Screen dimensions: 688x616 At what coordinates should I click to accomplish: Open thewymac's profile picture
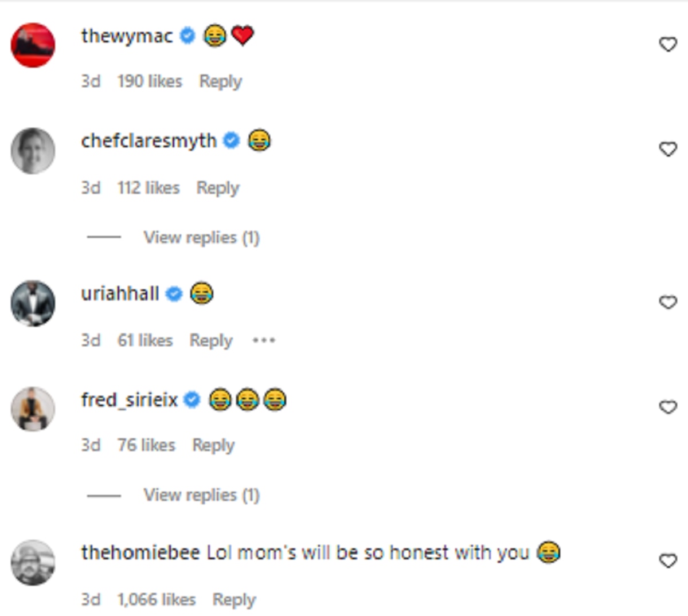pyautogui.click(x=33, y=45)
